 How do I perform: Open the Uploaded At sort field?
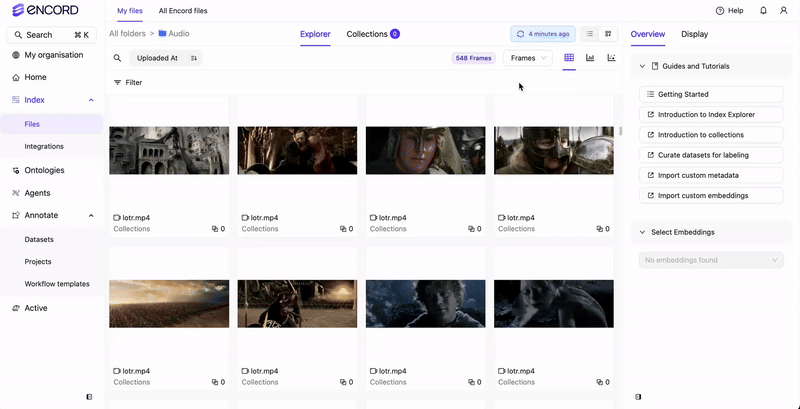pos(157,58)
